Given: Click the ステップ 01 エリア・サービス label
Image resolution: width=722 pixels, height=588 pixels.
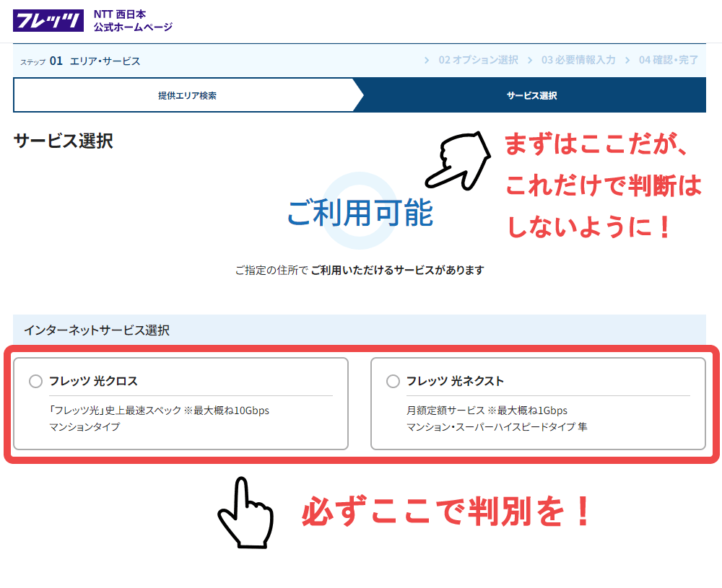Looking at the screenshot, I should [80, 61].
